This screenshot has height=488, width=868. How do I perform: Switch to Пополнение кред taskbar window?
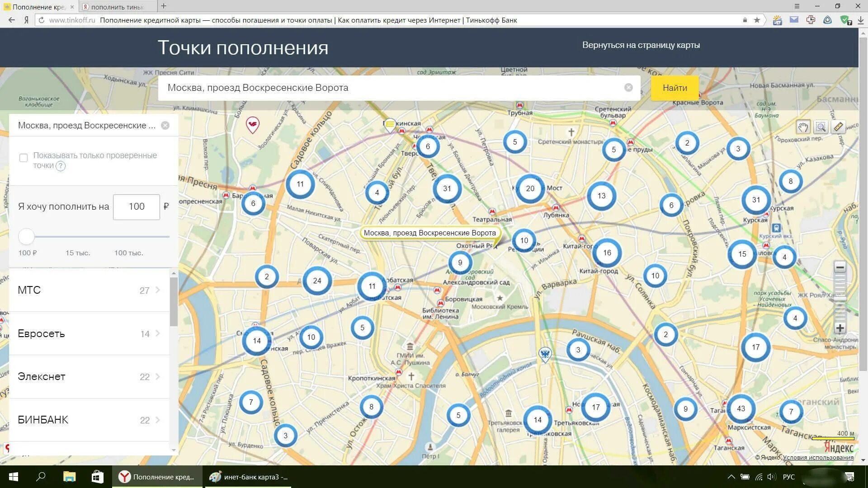pyautogui.click(x=158, y=477)
